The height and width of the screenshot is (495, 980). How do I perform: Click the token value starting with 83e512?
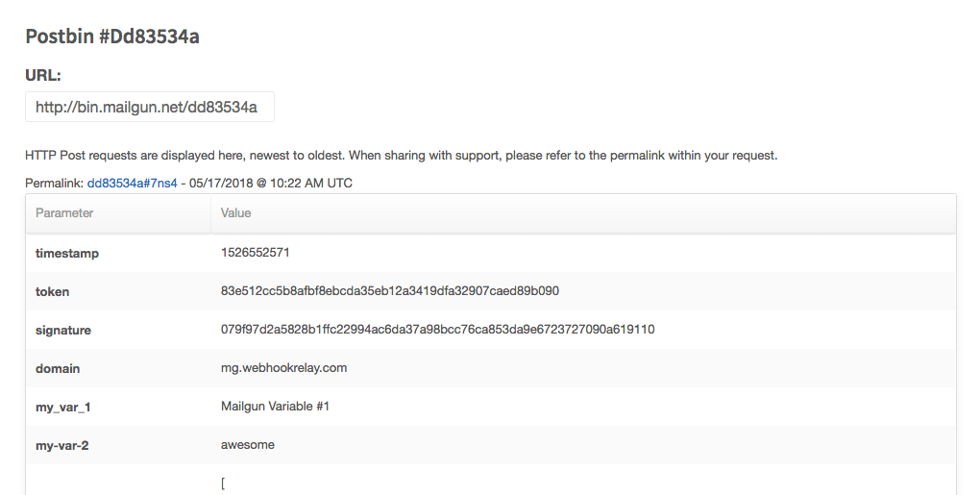pos(390,291)
